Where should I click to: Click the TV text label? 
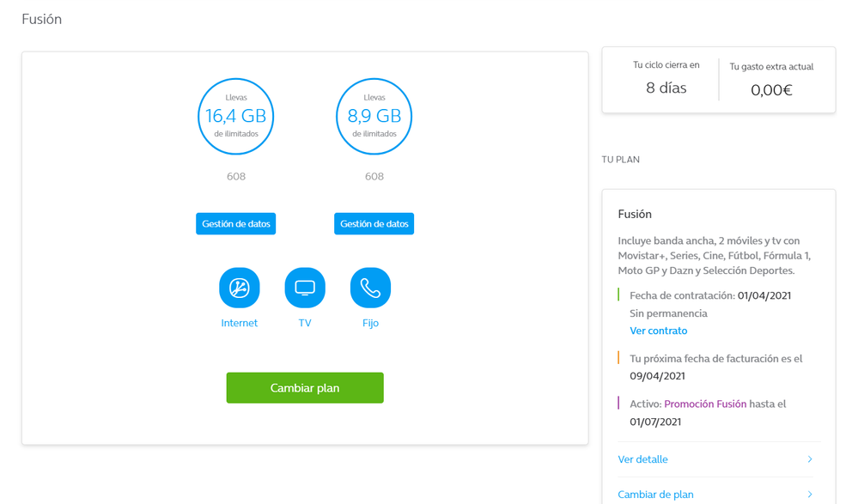tap(305, 324)
